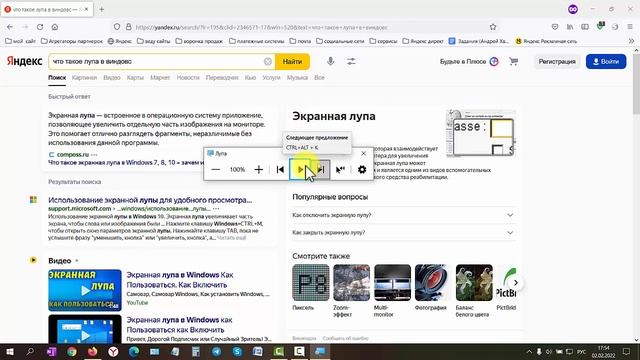Open the Яндекс logo home page
640x360 pixels.
point(24,61)
